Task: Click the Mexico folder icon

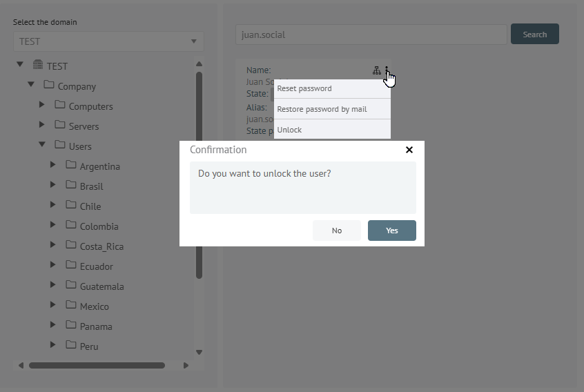Action: (x=71, y=304)
